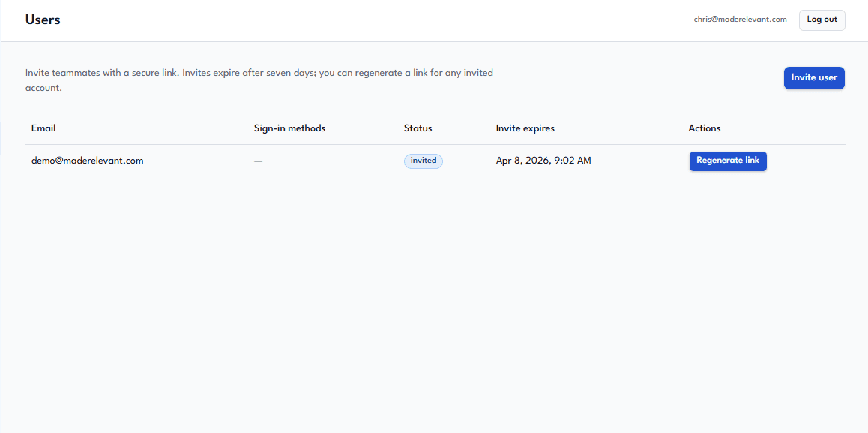Click the chris@maderelevant.com account label

[740, 19]
